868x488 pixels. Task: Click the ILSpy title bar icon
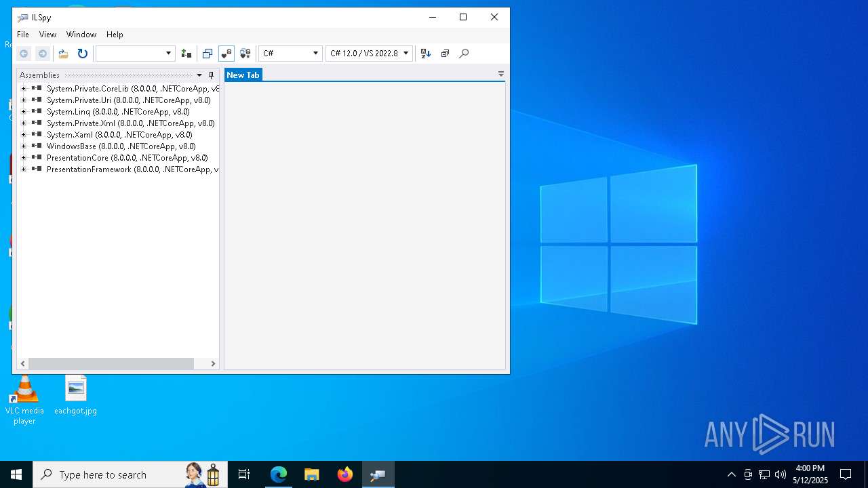[23, 18]
